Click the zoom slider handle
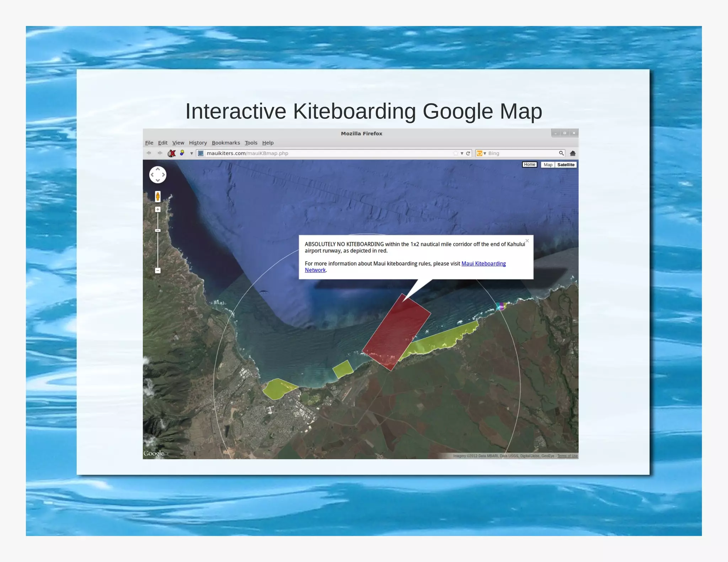Screen dimensions: 728x562 pyautogui.click(x=158, y=231)
